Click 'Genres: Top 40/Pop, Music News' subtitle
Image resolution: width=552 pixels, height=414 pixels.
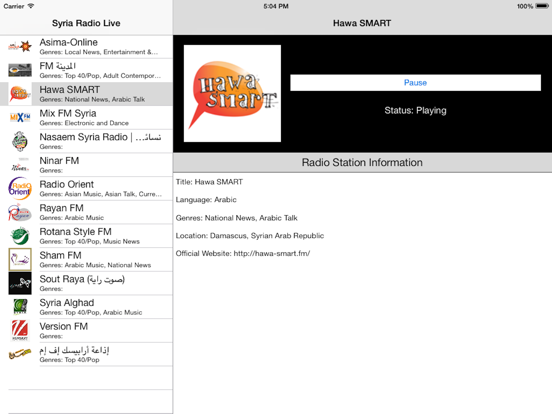pyautogui.click(x=90, y=242)
